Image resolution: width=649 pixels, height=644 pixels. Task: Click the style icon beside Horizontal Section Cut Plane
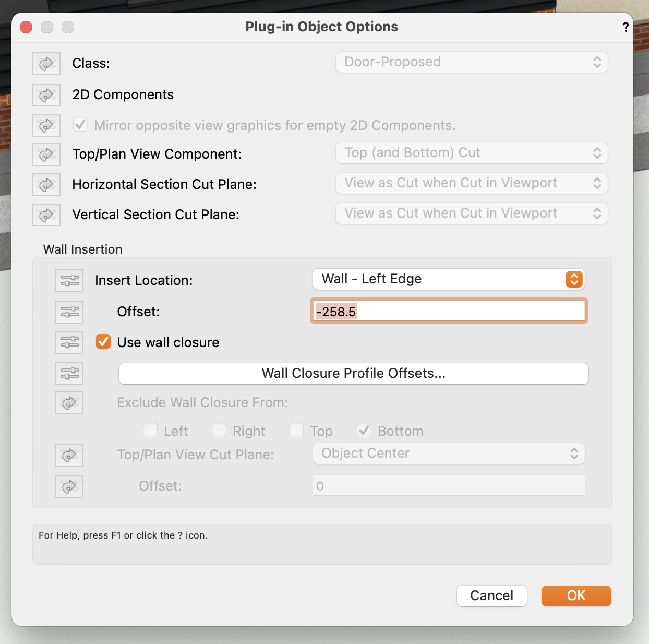(46, 185)
